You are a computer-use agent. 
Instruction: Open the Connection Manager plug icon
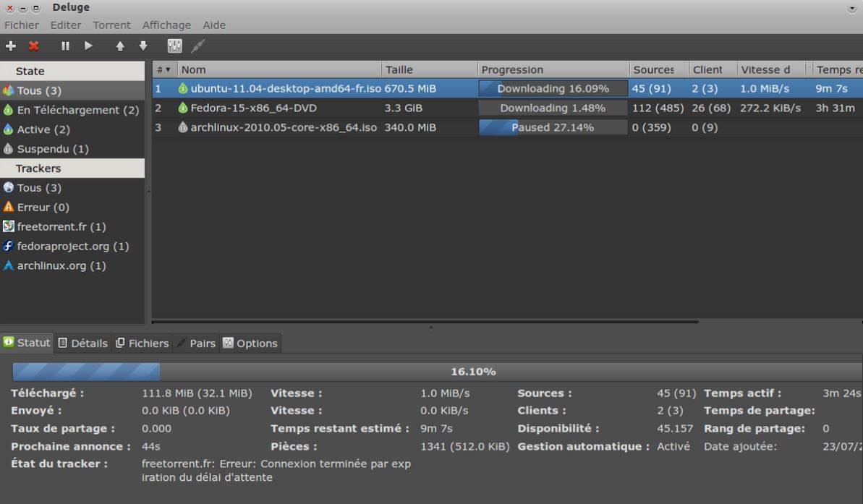coord(197,46)
